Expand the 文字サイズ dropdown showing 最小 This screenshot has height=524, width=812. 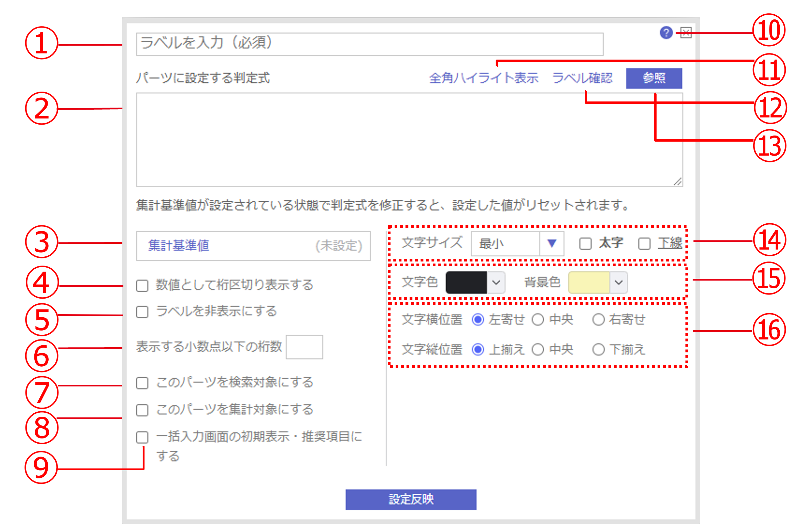coord(517,243)
